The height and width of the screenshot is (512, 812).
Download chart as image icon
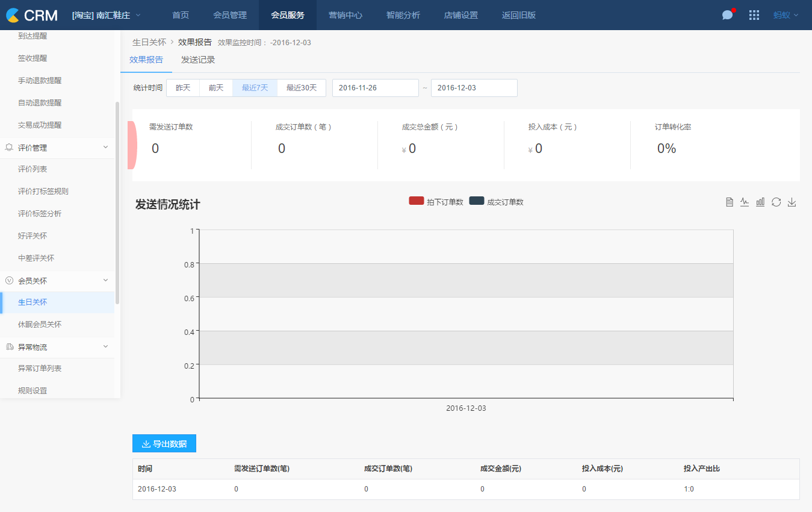(792, 202)
